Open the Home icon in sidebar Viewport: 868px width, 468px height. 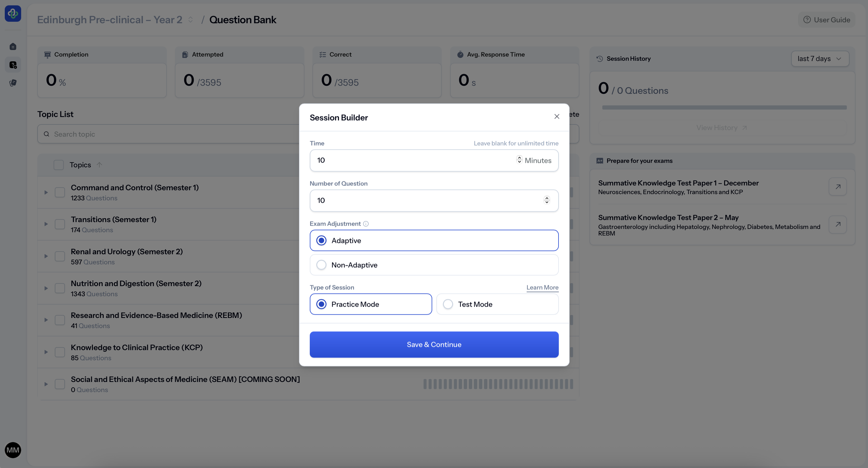click(13, 46)
